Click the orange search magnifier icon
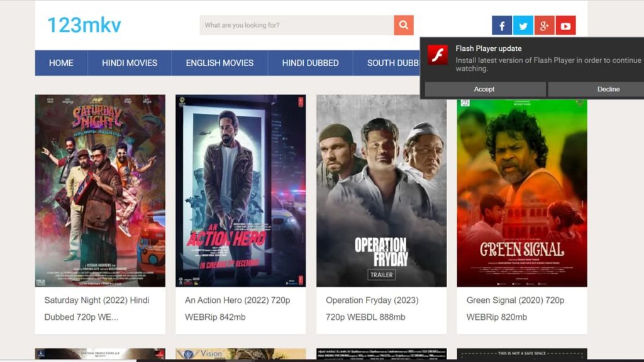The image size is (644, 362). pyautogui.click(x=402, y=26)
